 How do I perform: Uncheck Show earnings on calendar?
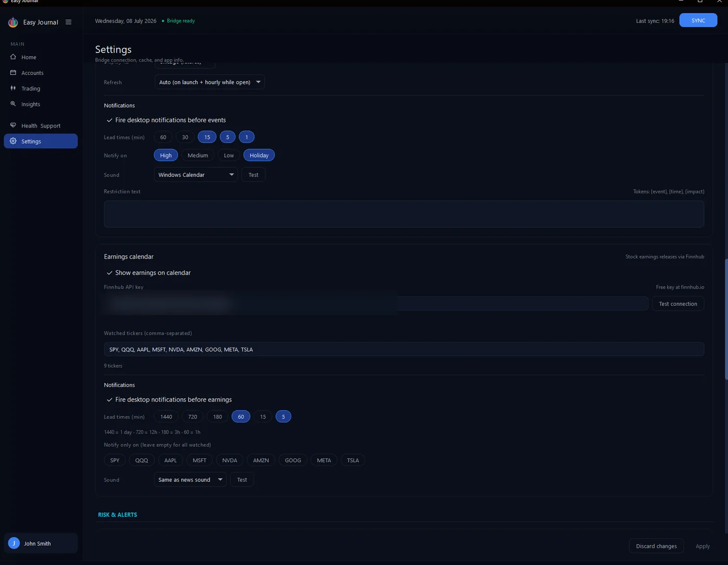tap(109, 273)
